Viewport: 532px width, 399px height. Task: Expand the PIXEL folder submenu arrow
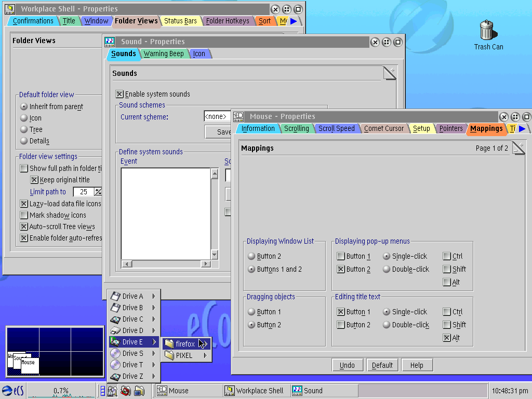click(205, 355)
